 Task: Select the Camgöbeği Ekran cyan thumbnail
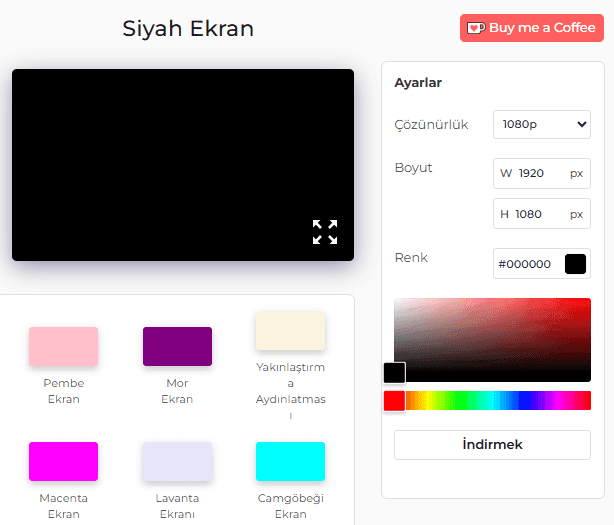point(291,462)
